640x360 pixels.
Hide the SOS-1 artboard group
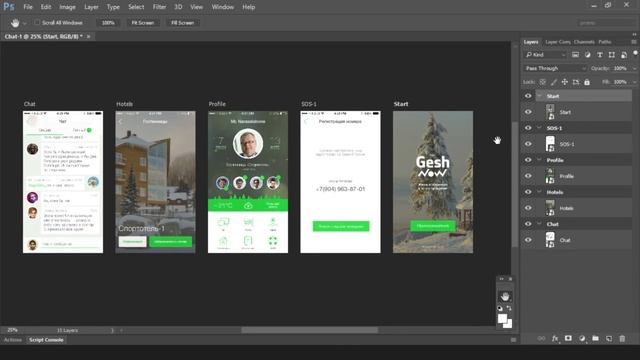[x=528, y=128]
